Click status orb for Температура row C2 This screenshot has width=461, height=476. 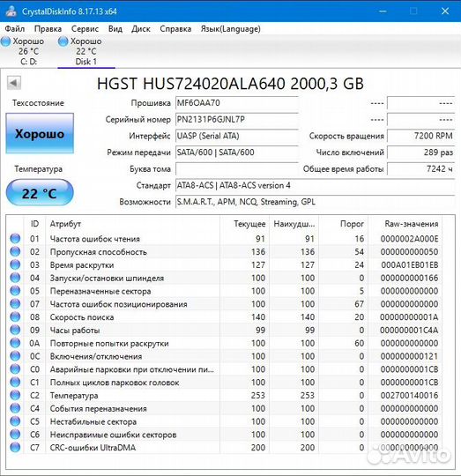click(x=15, y=395)
